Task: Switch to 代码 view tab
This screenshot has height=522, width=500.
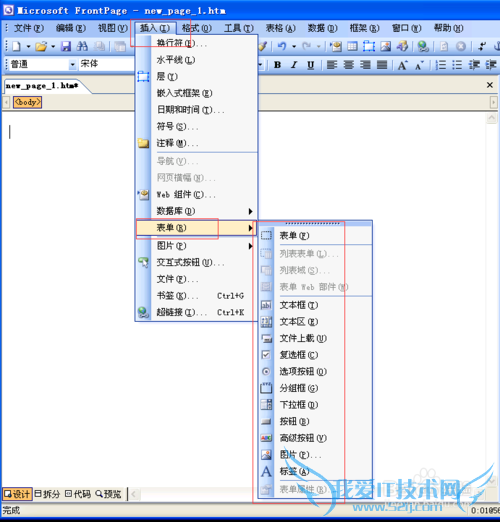Action: (x=78, y=494)
